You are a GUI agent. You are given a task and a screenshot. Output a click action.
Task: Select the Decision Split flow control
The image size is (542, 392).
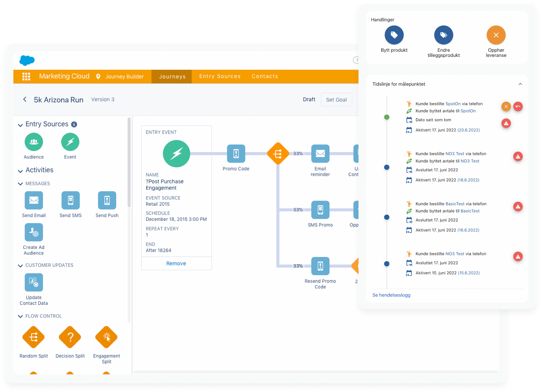(x=70, y=337)
